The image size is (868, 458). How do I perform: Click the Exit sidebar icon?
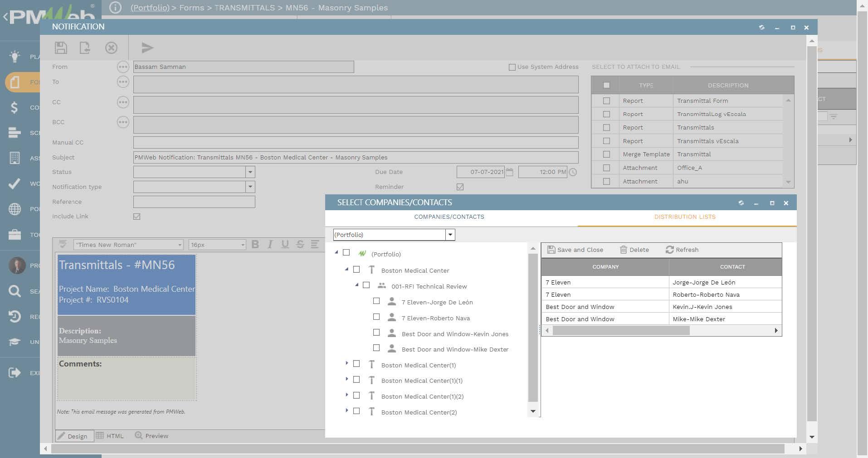click(15, 373)
